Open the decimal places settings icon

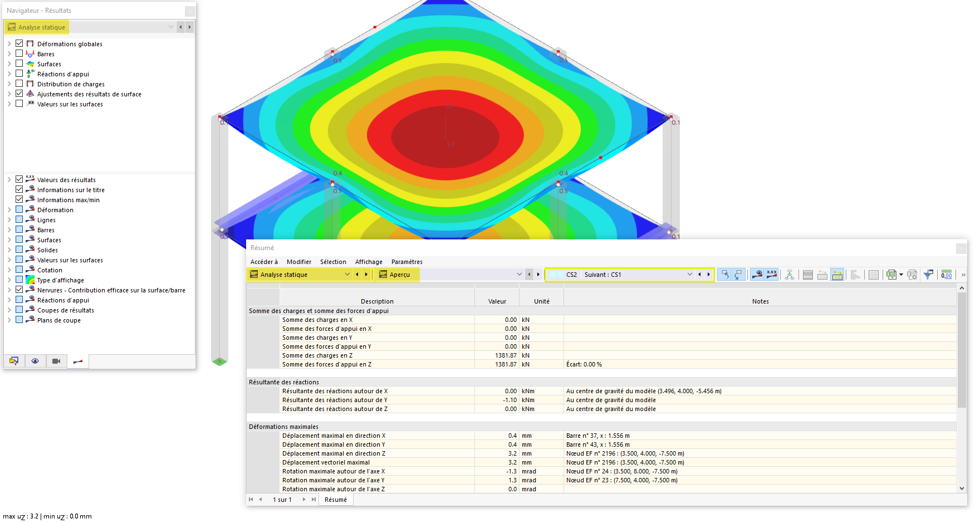click(947, 275)
